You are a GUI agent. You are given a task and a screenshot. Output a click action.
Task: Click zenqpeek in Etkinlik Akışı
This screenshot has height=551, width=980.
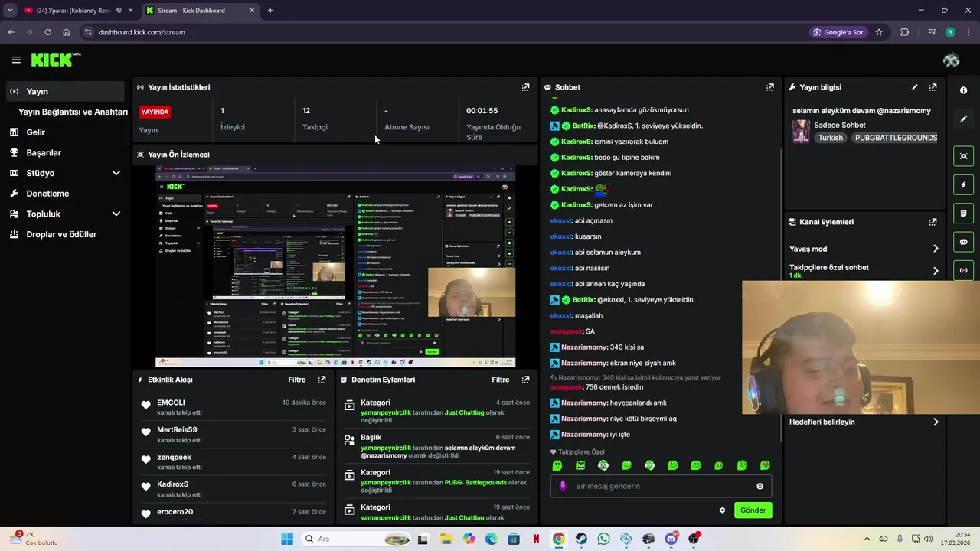[174, 458]
